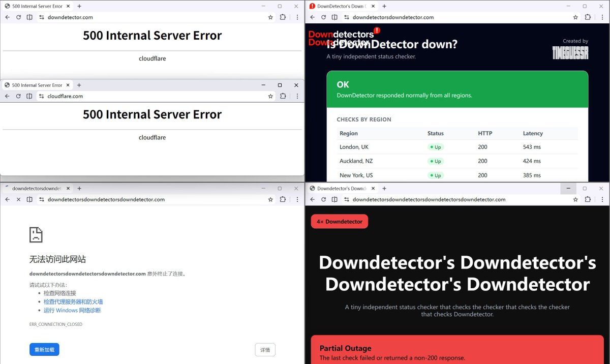
Task: Click the Latency column header
Action: 533,133
